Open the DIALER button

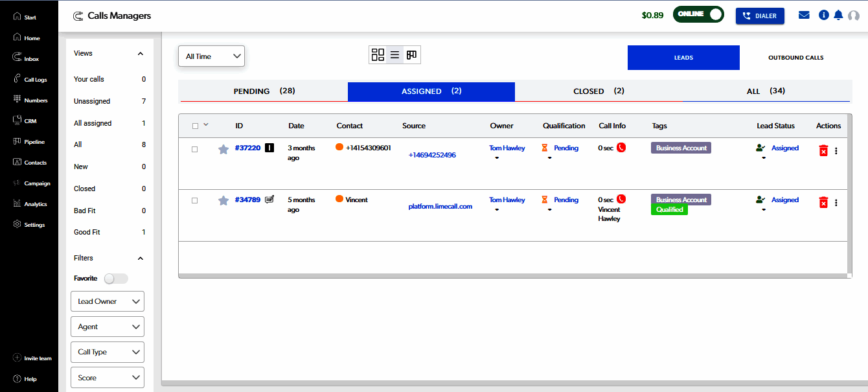(x=760, y=16)
